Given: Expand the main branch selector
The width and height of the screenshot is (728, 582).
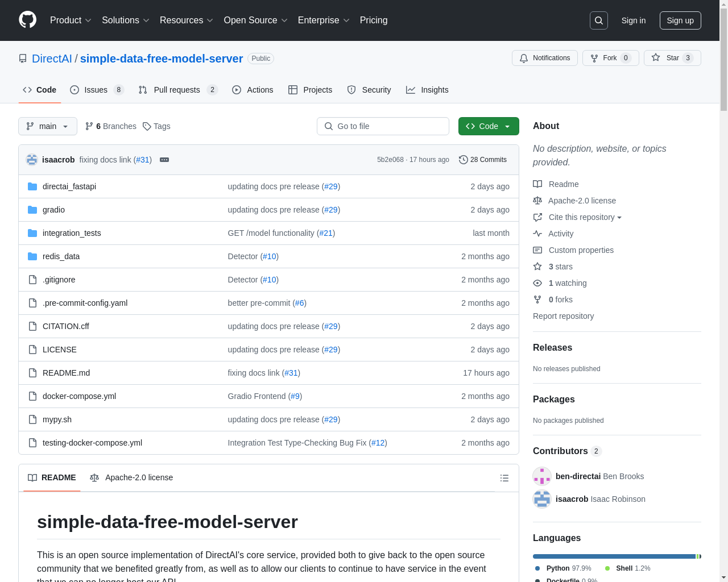Looking at the screenshot, I should point(48,126).
